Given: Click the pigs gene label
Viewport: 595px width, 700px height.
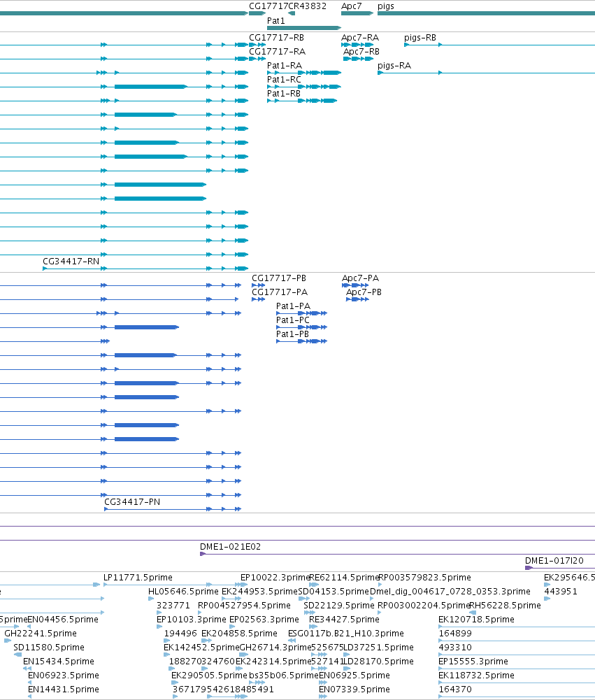Looking at the screenshot, I should [x=386, y=6].
